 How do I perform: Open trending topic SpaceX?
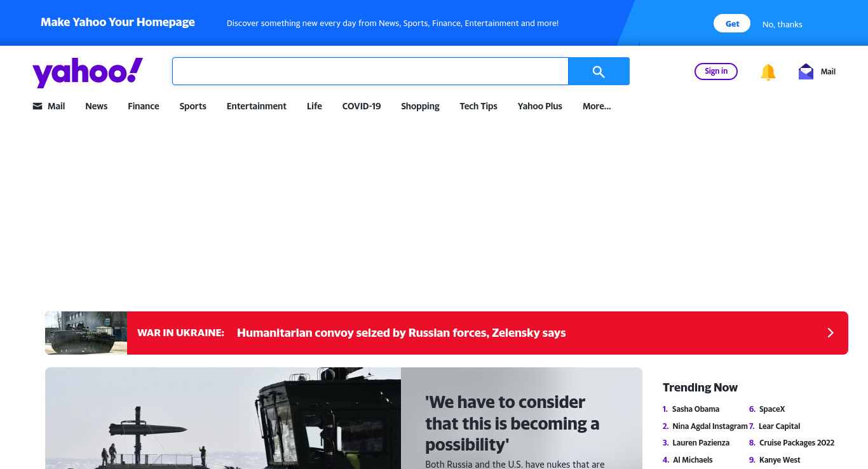772,409
